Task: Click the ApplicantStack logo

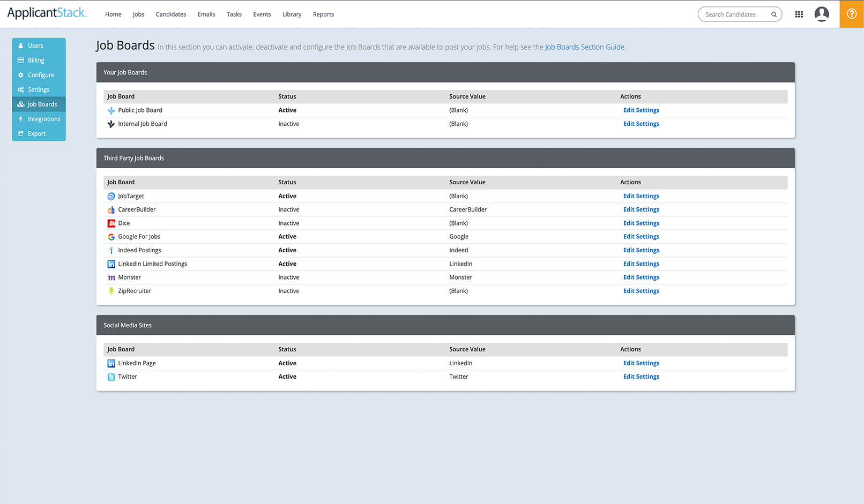Action: tap(47, 13)
